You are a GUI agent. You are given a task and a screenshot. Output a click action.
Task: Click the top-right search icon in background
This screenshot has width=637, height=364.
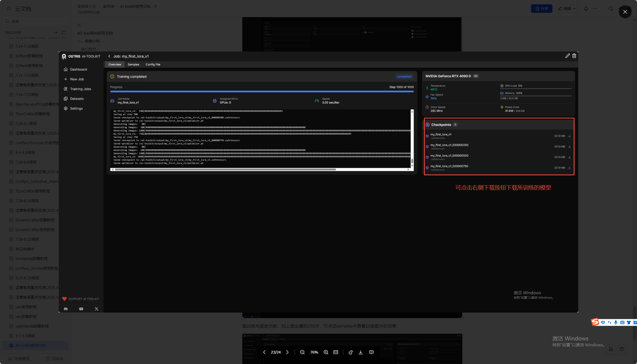click(611, 8)
